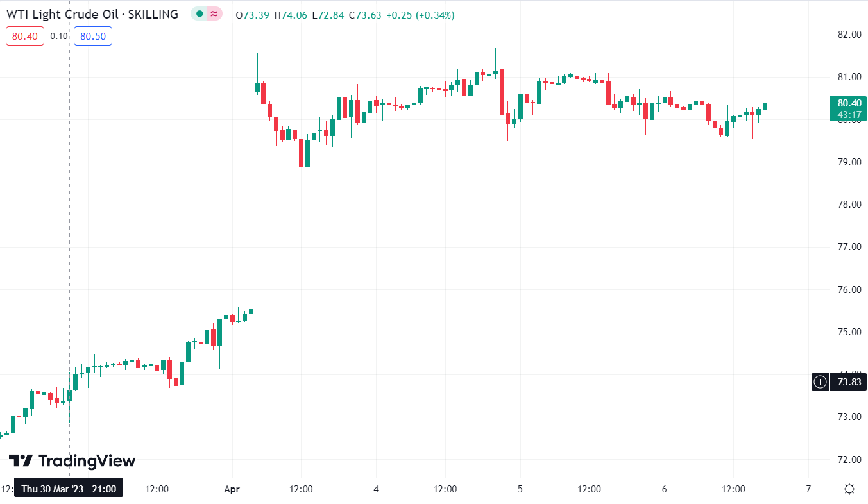Click the Apr label on time axis
868x504 pixels.
click(x=232, y=489)
